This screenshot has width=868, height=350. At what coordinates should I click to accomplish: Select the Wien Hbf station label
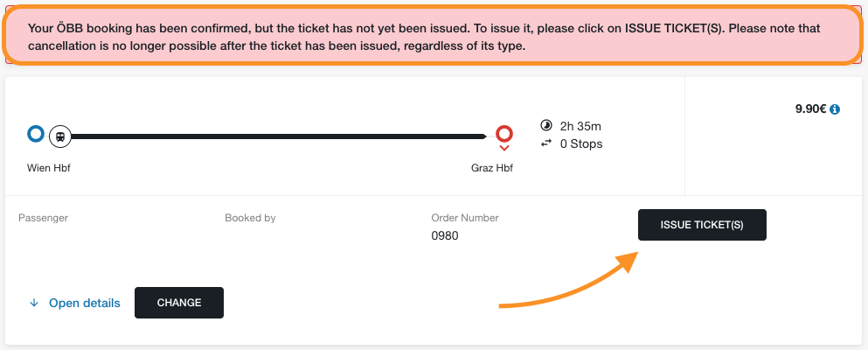(49, 168)
